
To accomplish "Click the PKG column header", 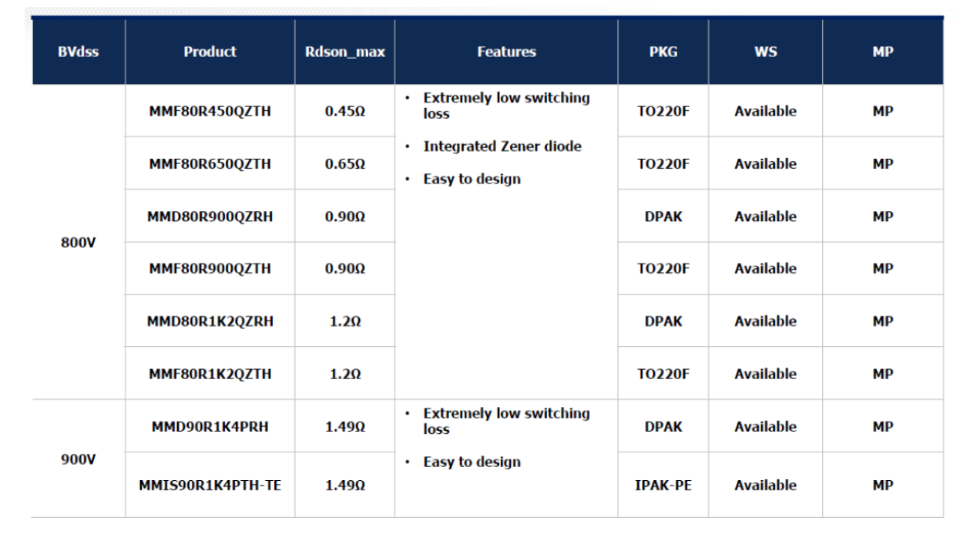I will tap(663, 52).
